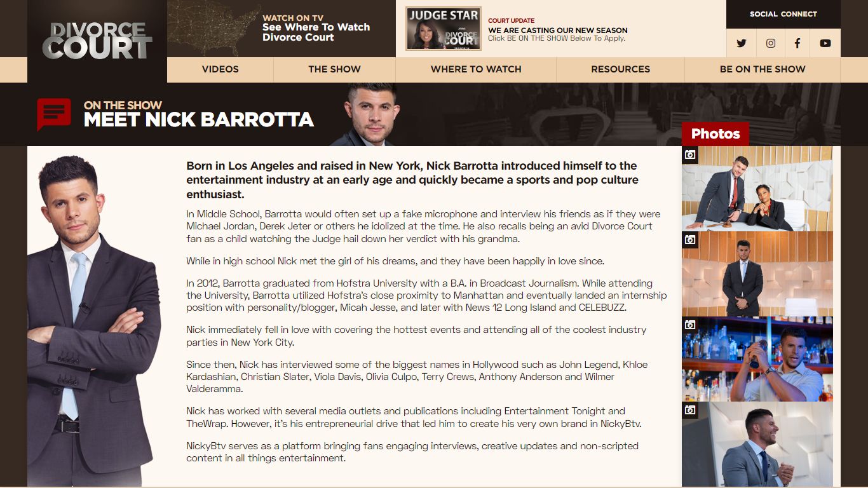Click camera icon on laughing photo
Screen dimensions: 868x488
690,410
